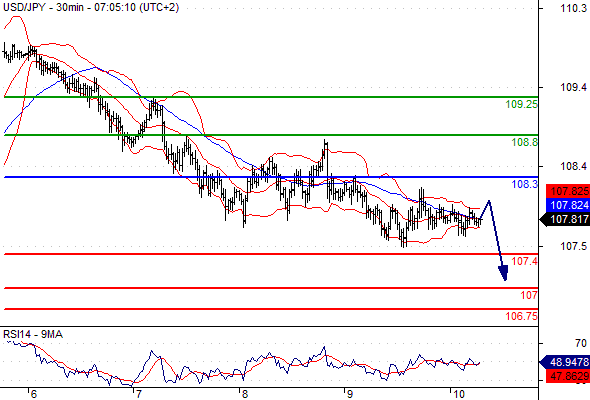Image resolution: width=590 pixels, height=400 pixels.
Task: Click the 107.4 red support label
Action: pyautogui.click(x=525, y=261)
